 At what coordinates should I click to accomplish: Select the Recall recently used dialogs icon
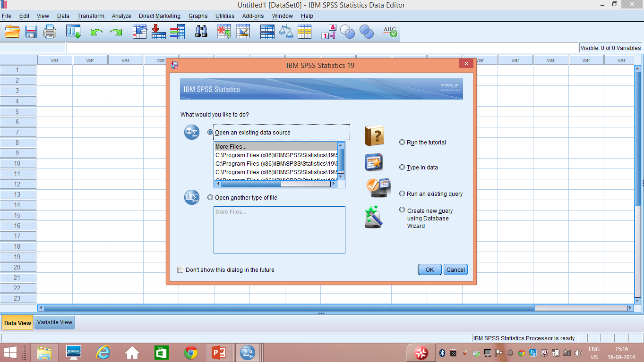click(73, 32)
